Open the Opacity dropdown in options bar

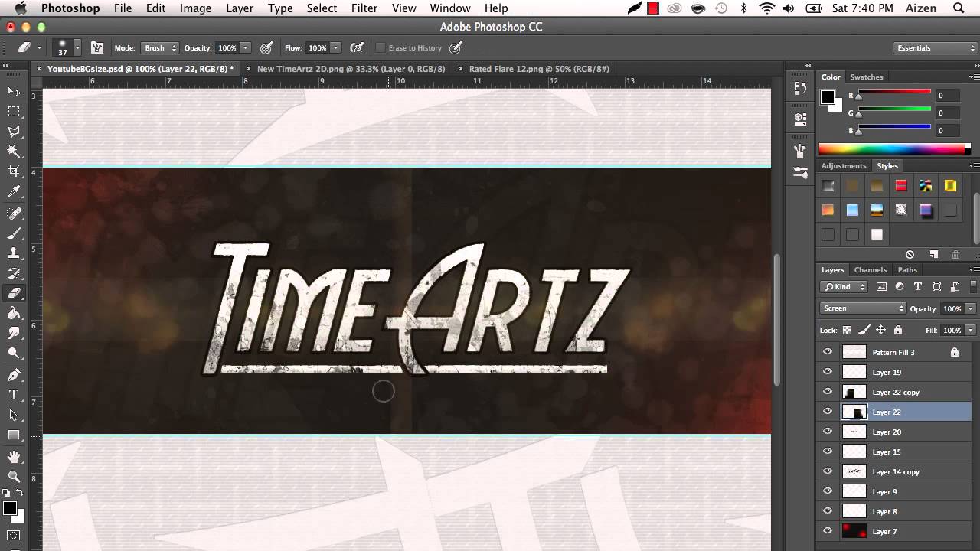pos(246,47)
